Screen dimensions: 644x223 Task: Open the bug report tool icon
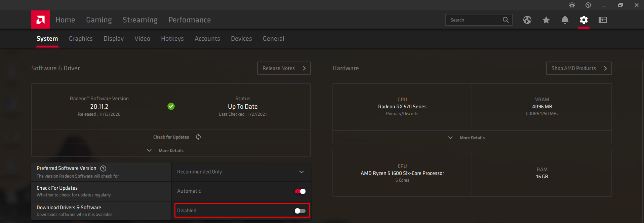pos(572,5)
